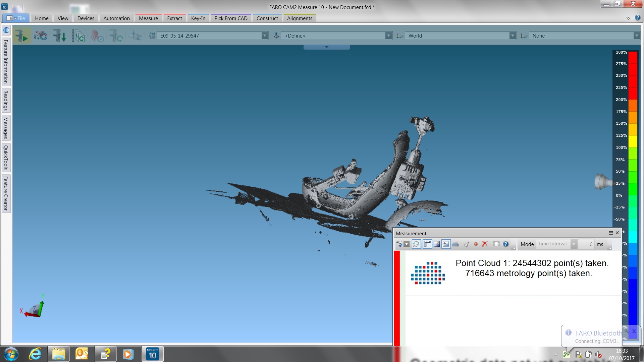Viewport: 644px width, 362px height.
Task: Expand the toolbar handle below the top toolbar
Action: [326, 47]
